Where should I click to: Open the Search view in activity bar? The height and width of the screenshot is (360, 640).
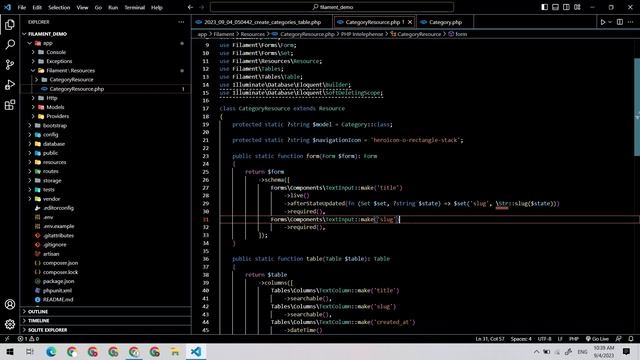tap(10, 44)
